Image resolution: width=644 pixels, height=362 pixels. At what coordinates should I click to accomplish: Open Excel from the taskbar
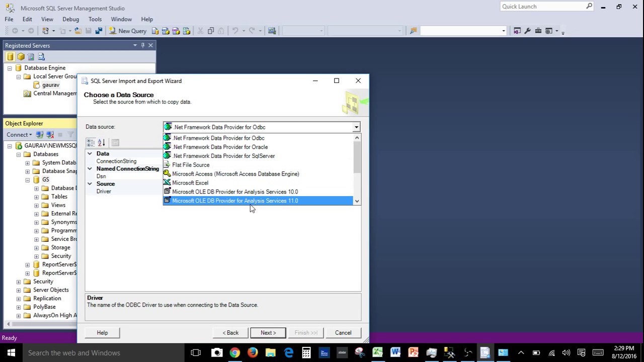pyautogui.click(x=377, y=352)
